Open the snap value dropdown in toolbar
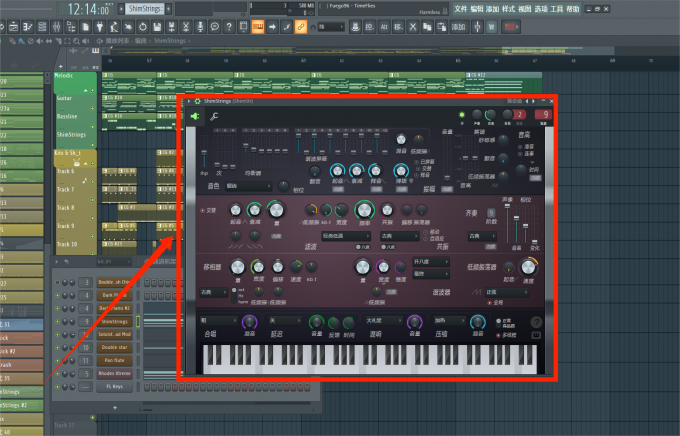The width and height of the screenshot is (680, 436). [x=331, y=27]
